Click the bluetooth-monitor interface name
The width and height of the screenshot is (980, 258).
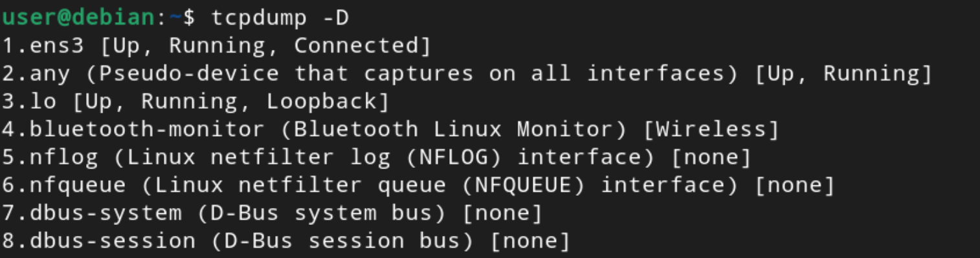(x=147, y=130)
